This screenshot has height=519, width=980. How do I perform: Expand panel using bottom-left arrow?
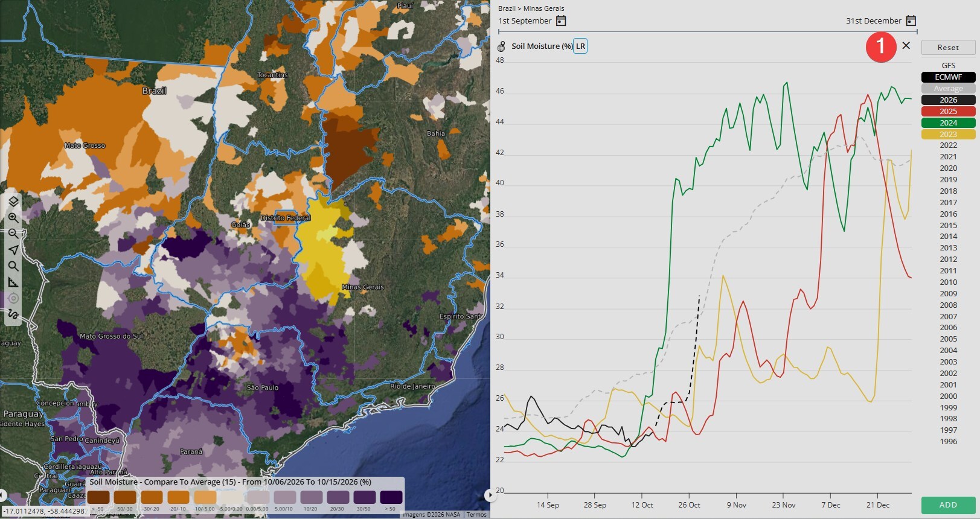pyautogui.click(x=2, y=495)
